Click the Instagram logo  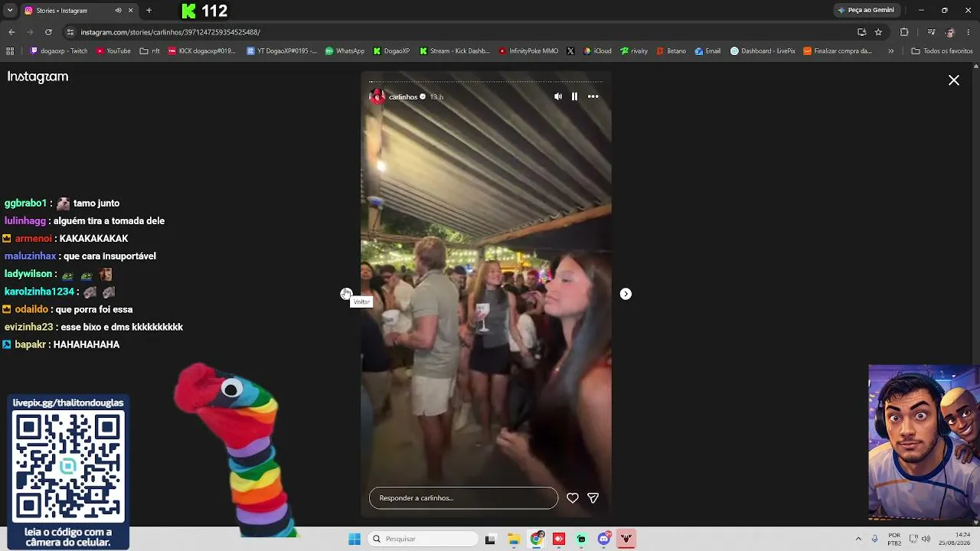(38, 77)
